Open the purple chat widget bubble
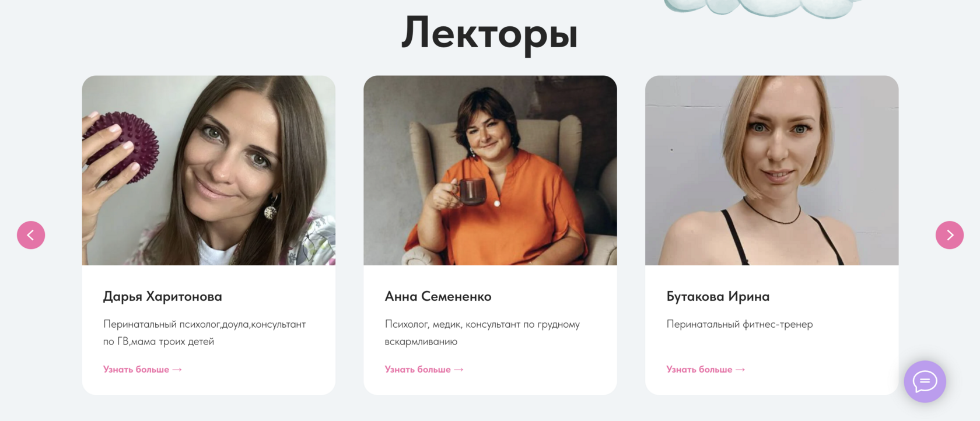 pyautogui.click(x=925, y=382)
